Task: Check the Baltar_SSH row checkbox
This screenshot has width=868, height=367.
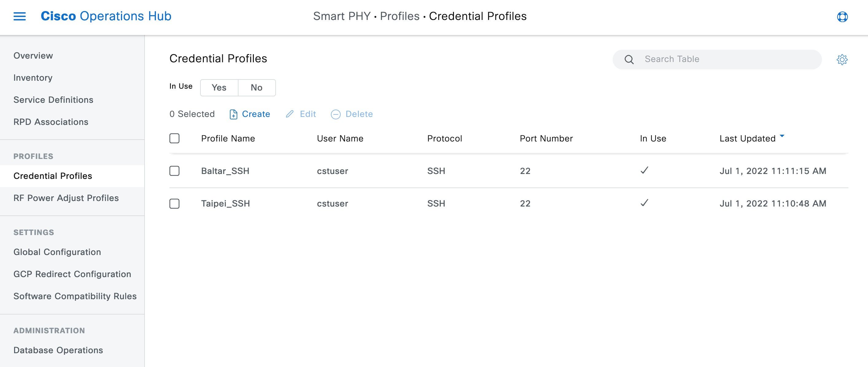Action: click(x=175, y=171)
